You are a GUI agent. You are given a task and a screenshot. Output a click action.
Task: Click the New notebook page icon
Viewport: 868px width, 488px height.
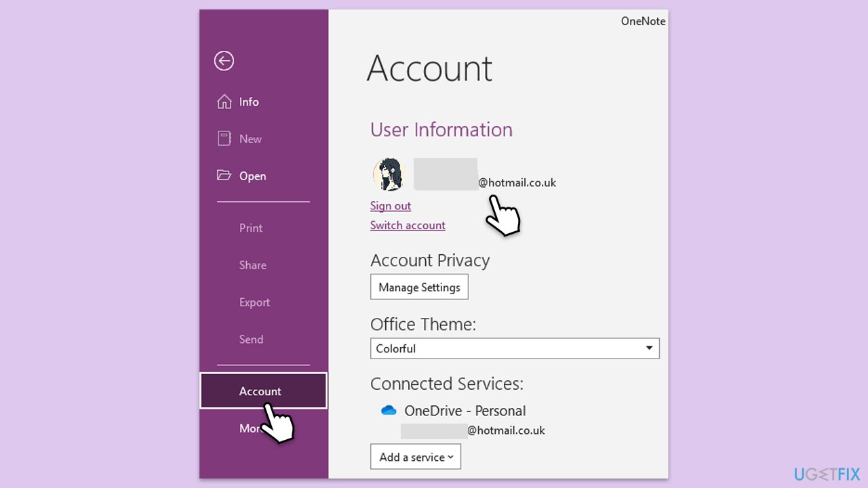tap(224, 139)
